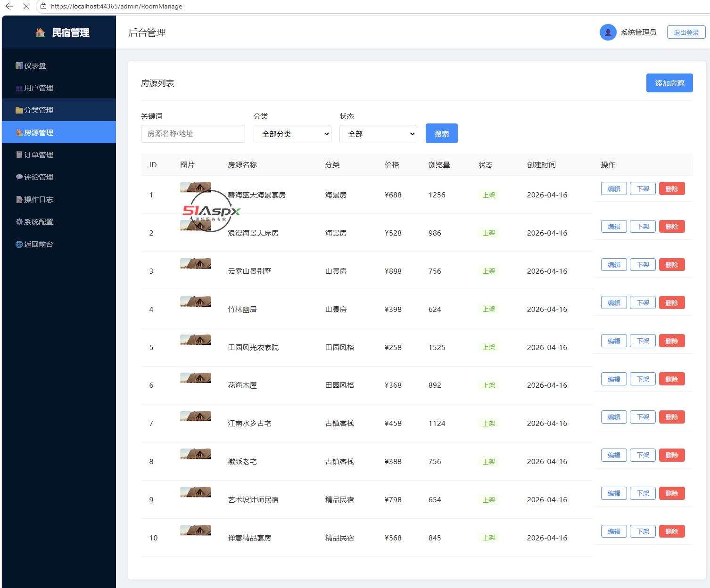Screen dimensions: 710x588
Task: Click the browser address bar URL
Action: pyautogui.click(x=116, y=6)
